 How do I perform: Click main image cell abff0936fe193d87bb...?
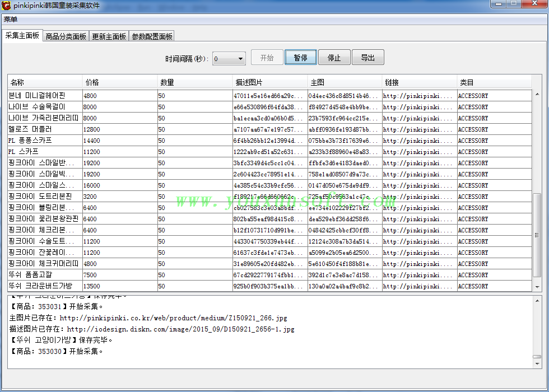[345, 129]
